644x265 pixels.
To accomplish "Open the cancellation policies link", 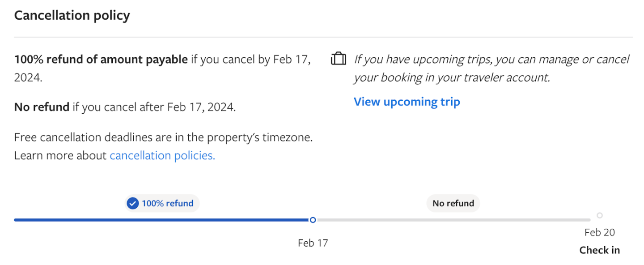I will 162,155.
